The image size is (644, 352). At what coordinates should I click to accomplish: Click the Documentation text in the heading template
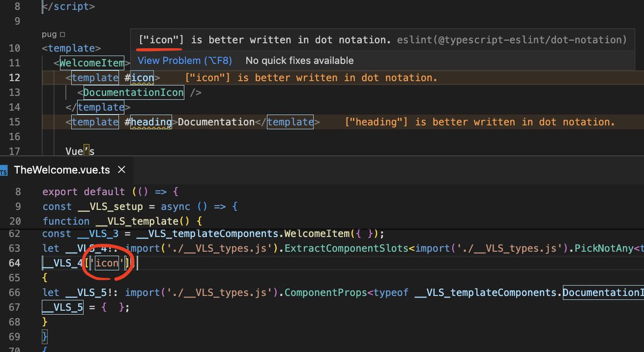[217, 122]
